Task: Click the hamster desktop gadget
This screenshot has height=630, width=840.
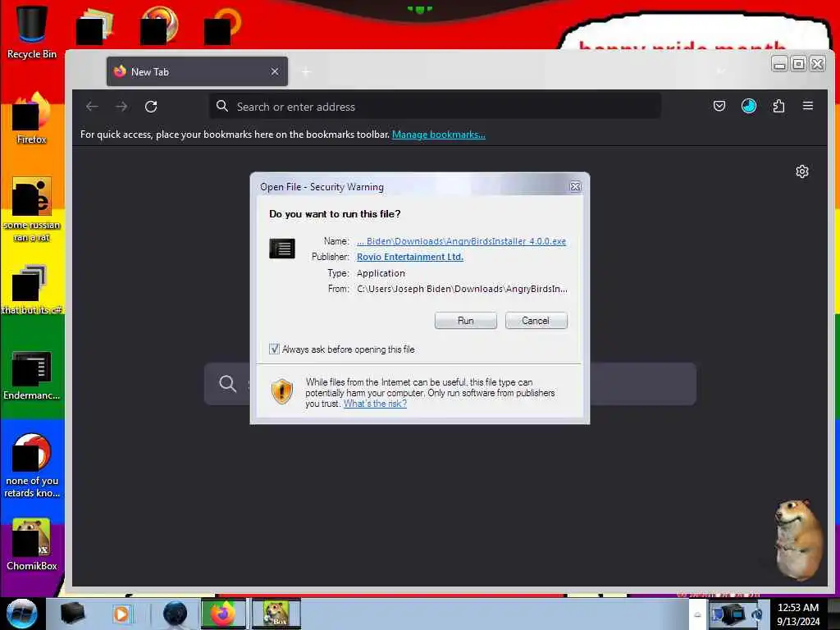Action: click(x=798, y=540)
